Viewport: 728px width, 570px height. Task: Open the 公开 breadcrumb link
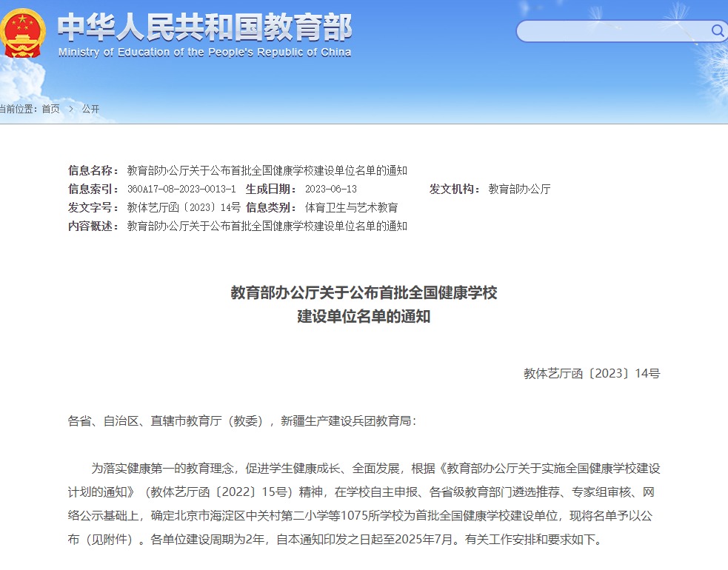click(90, 109)
